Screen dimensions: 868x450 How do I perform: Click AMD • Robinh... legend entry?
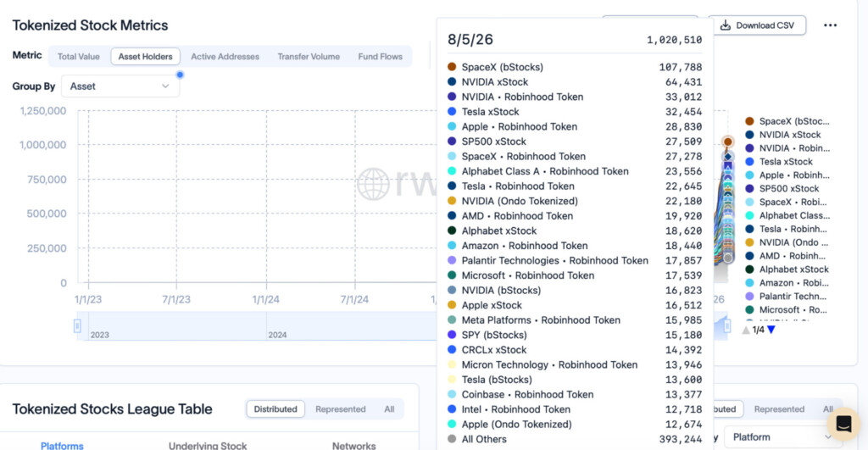tap(786, 256)
